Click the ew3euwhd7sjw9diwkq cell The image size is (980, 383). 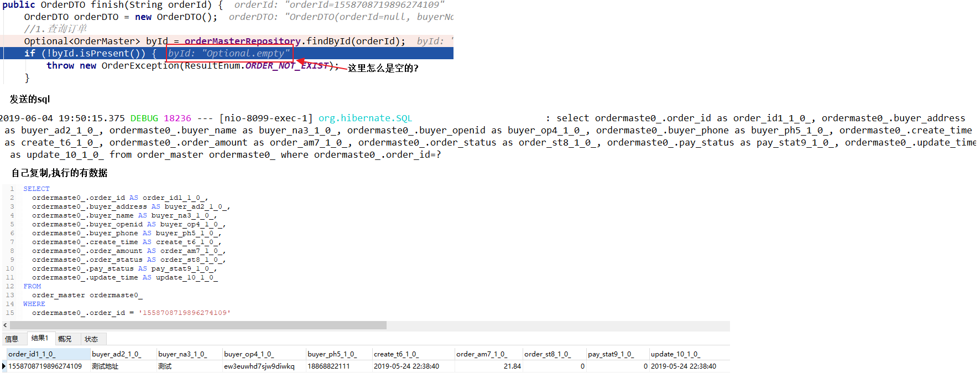coord(264,366)
